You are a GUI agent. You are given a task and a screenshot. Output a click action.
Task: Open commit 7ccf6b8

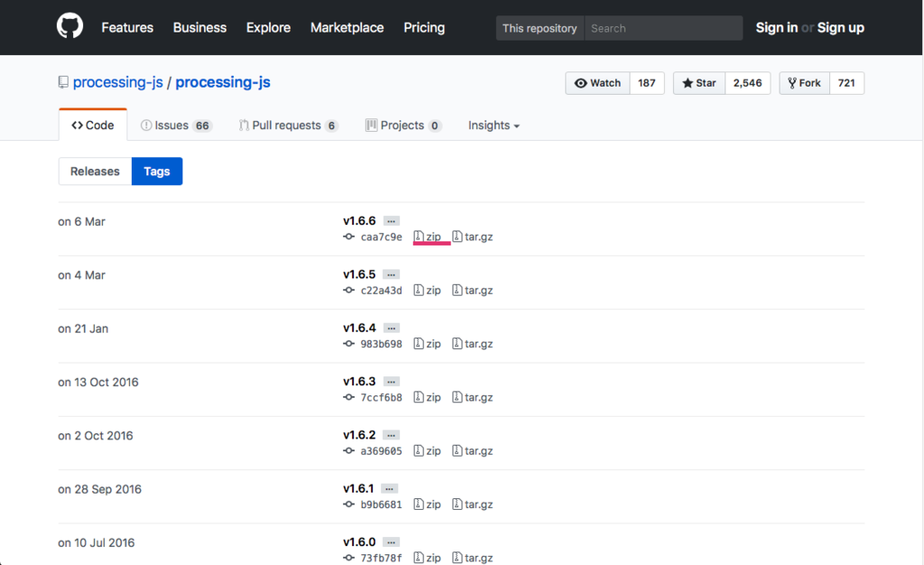tap(382, 398)
